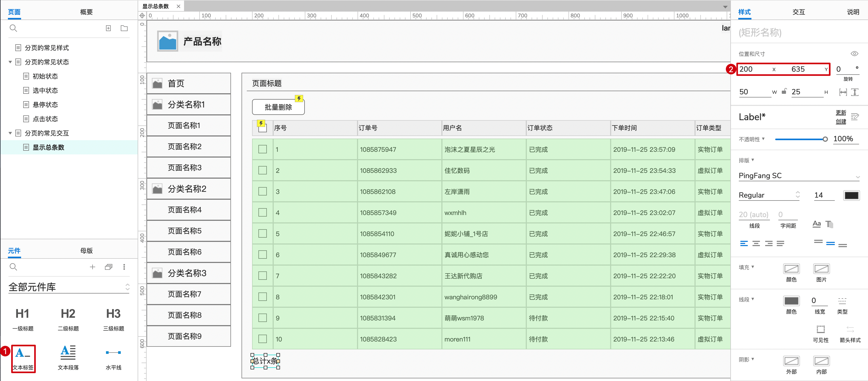Screen dimensions: 868x381
Task: Select the 元件 widgets tab
Action: (14, 251)
